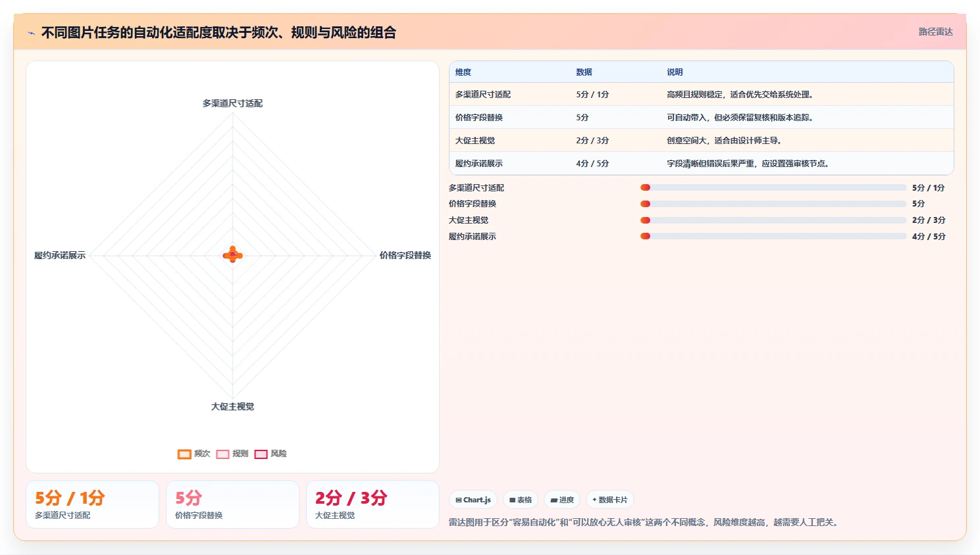Click the square icon in the 表格 chip
Viewport: 980px width, 555px height.
point(513,500)
